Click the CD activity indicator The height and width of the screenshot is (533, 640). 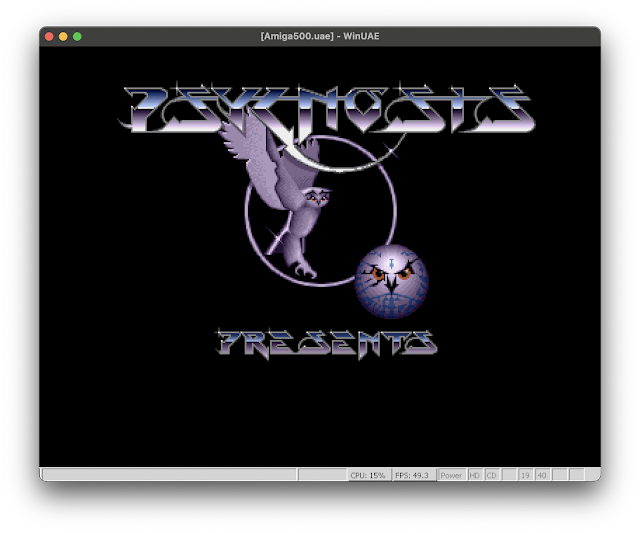coord(491,475)
